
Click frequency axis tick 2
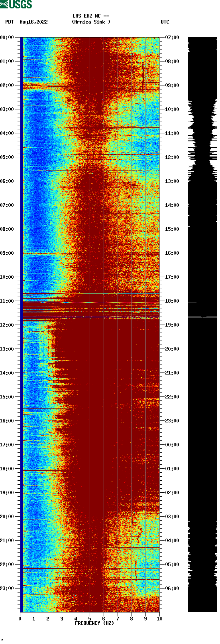[x=48, y=619]
